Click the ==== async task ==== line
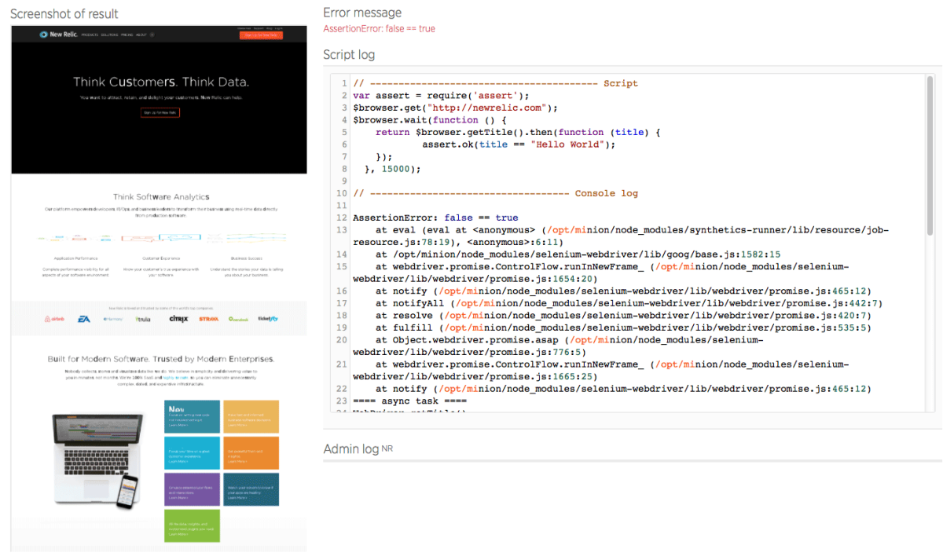The width and height of the screenshot is (943, 560). 410,401
